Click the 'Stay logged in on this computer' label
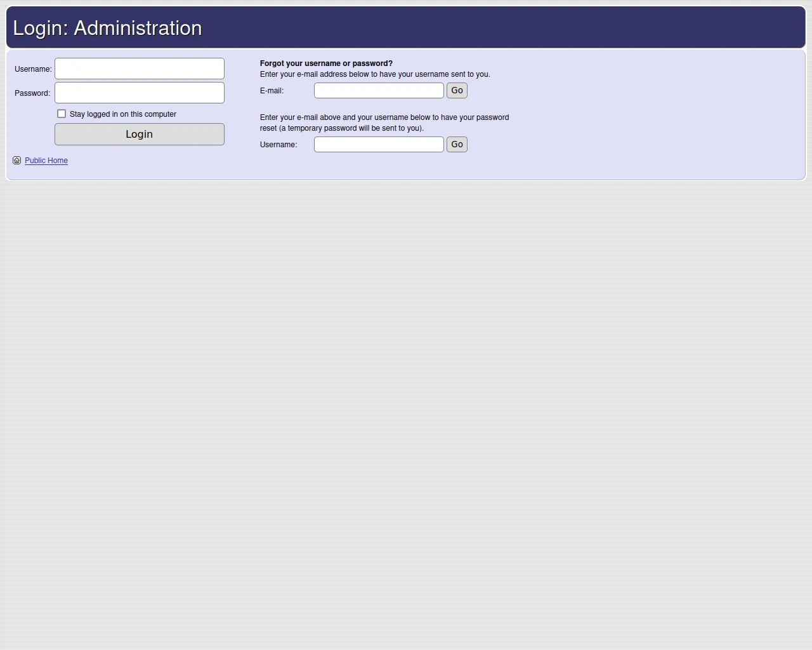The image size is (812, 650). point(123,114)
